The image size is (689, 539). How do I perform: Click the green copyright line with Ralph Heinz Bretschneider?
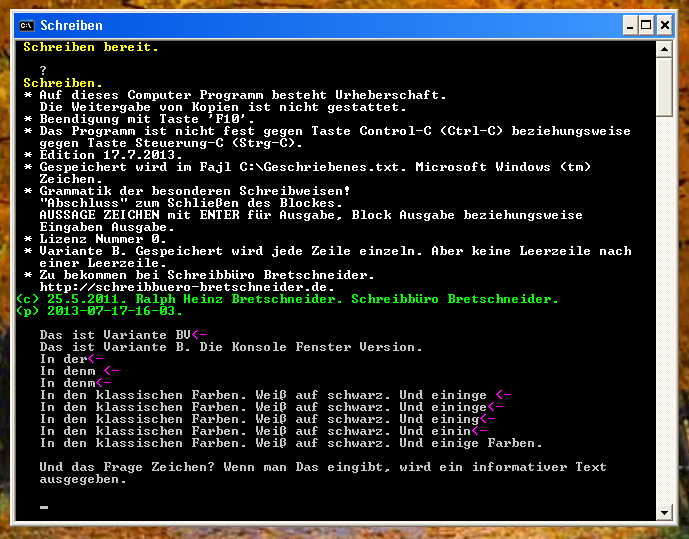(290, 299)
